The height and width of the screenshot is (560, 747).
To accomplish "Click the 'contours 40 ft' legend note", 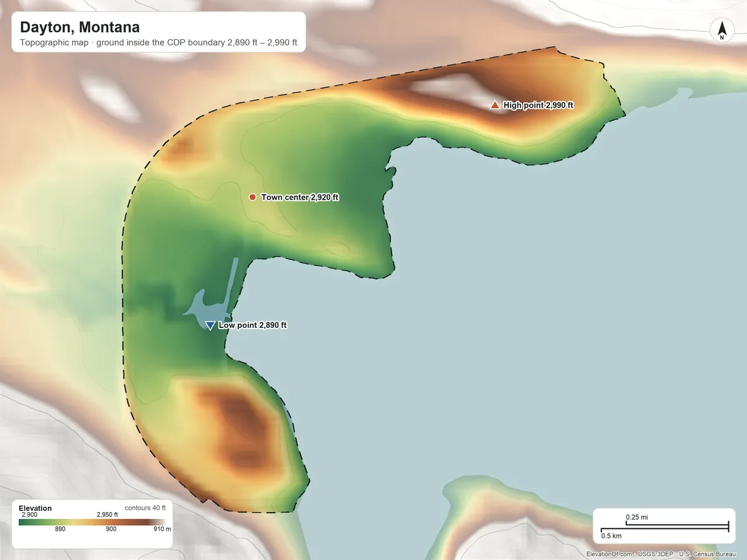I will click(x=145, y=508).
